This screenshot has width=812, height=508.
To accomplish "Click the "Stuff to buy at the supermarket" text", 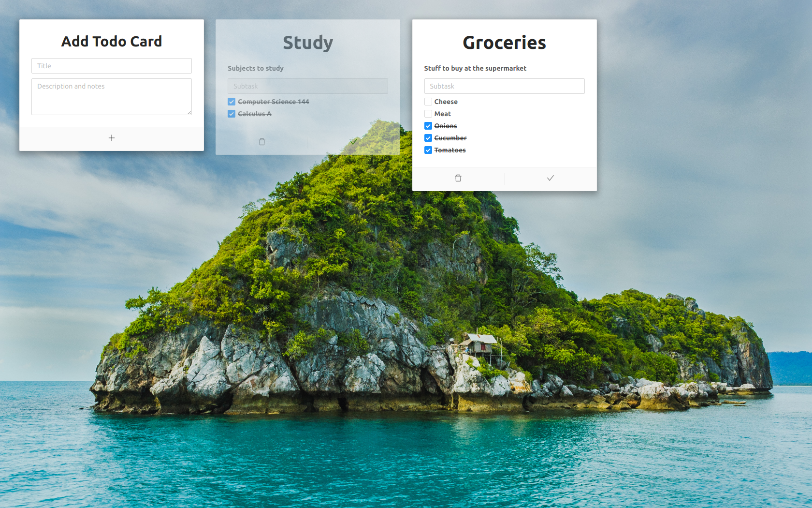I will click(475, 68).
